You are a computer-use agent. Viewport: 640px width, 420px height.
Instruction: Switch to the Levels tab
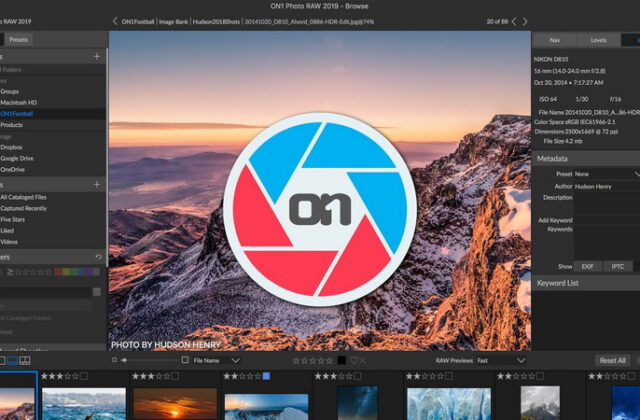coord(598,40)
